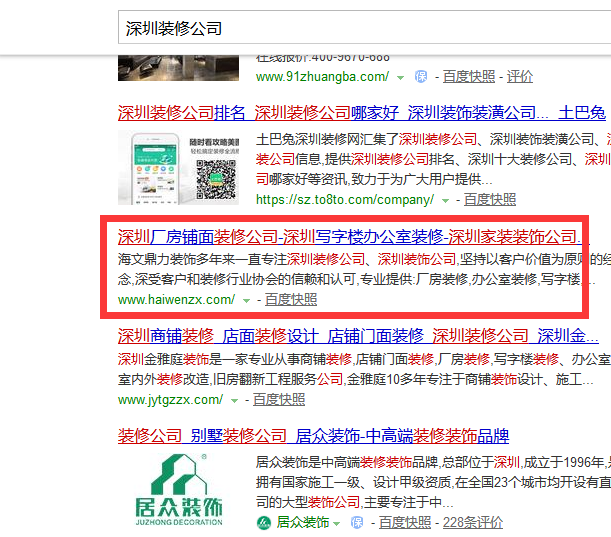Expand dropdown arrow beside jytgzzx URL
This screenshot has width=611, height=537.
pyautogui.click(x=234, y=401)
